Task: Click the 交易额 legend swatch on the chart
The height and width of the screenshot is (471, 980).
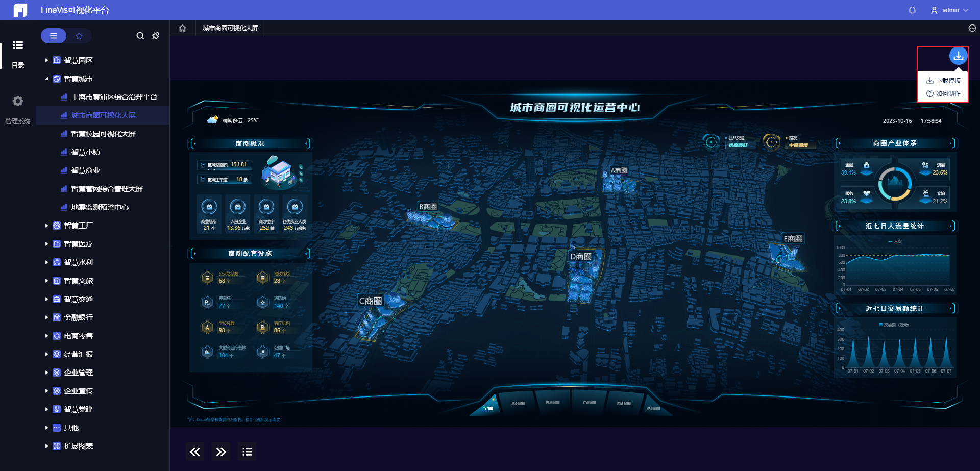Action: (x=881, y=324)
